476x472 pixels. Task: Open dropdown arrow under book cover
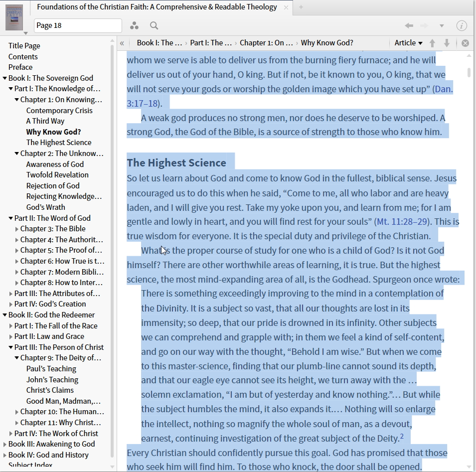[26, 33]
